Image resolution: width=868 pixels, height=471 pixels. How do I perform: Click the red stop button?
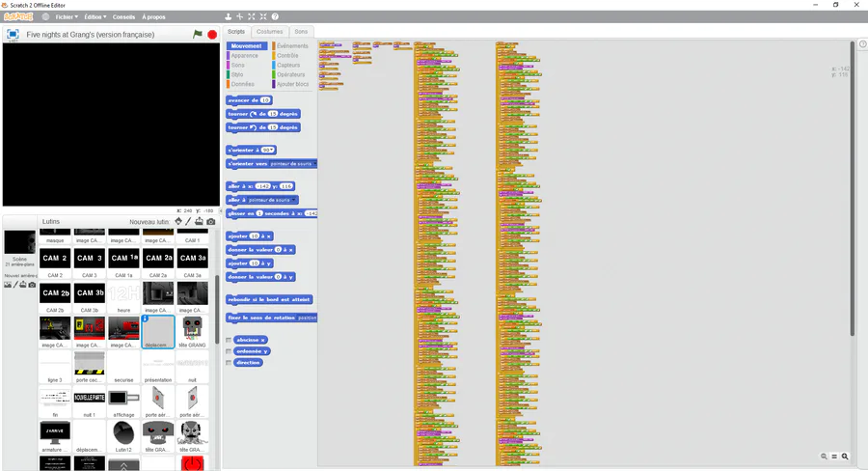click(x=212, y=35)
